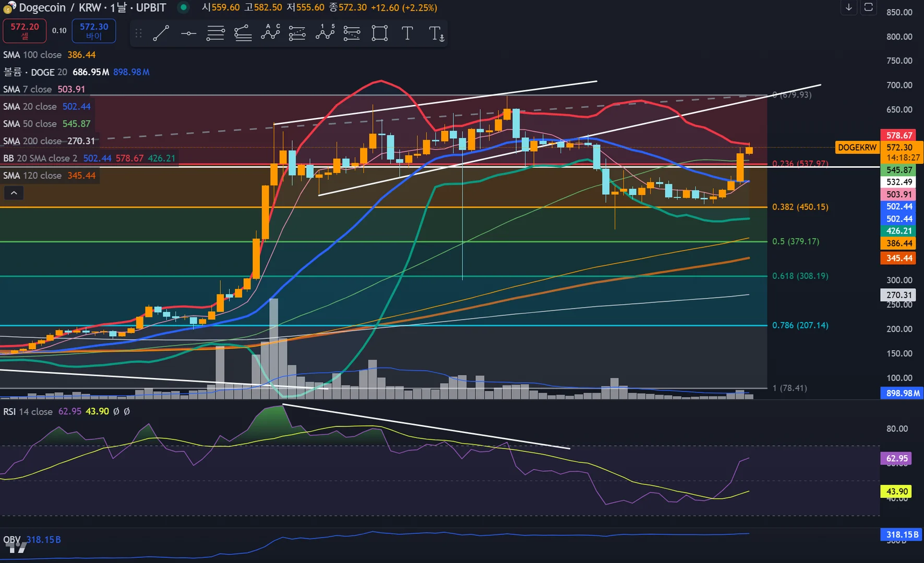Select the ABCD pattern tool
The image size is (924, 563).
(270, 33)
